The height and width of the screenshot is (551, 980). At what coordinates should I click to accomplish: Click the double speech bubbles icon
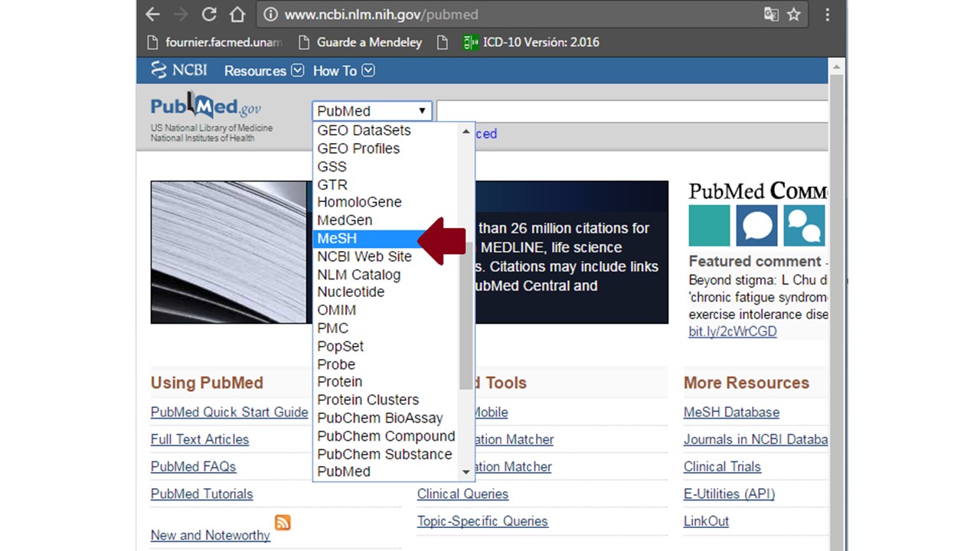pos(805,226)
